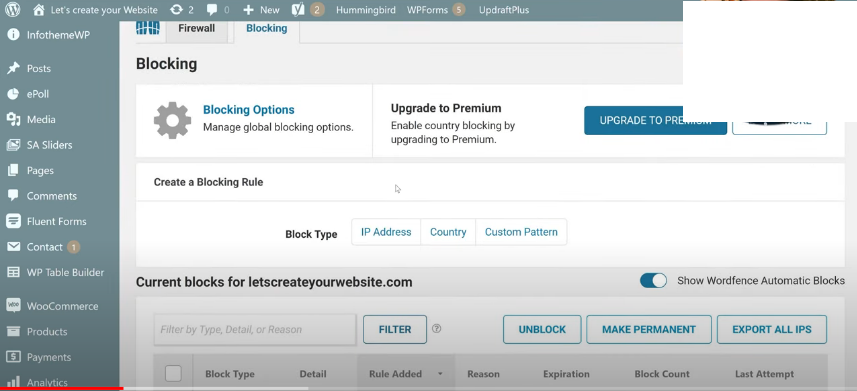Open WP Table Builder label in sidebar
The width and height of the screenshot is (857, 391).
point(65,272)
